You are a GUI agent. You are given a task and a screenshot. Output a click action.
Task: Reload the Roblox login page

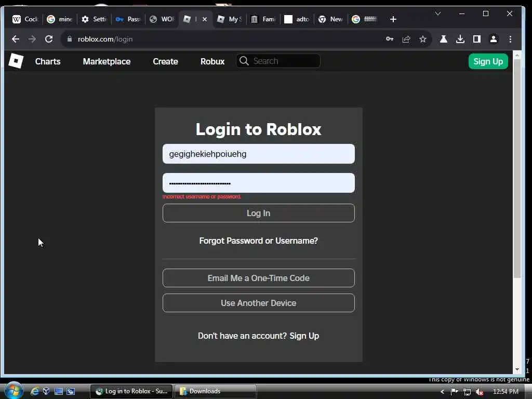(x=49, y=39)
